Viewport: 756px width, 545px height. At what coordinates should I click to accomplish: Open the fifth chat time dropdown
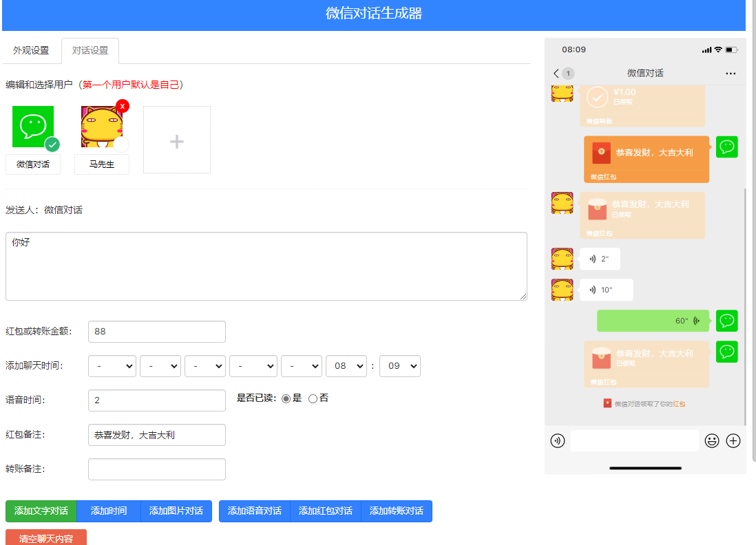pos(302,366)
